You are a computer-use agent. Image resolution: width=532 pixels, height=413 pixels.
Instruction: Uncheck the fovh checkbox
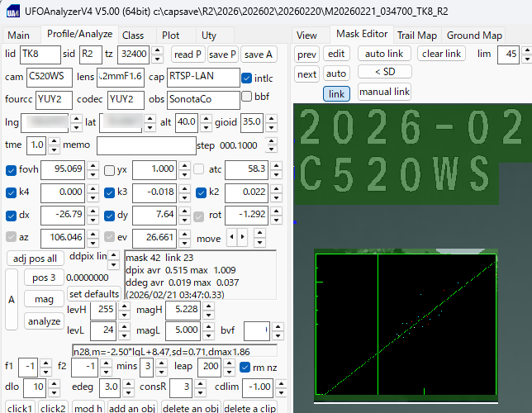tap(11, 169)
